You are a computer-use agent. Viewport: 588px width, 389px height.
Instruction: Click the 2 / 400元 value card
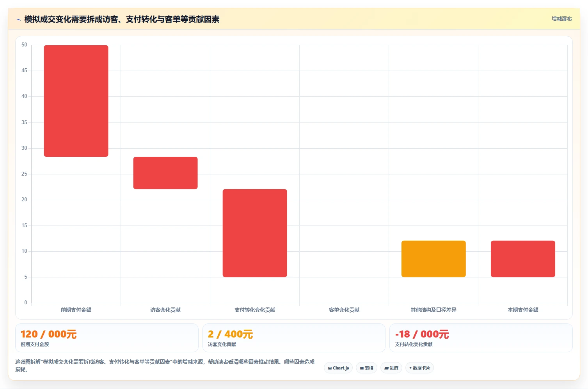click(x=294, y=338)
